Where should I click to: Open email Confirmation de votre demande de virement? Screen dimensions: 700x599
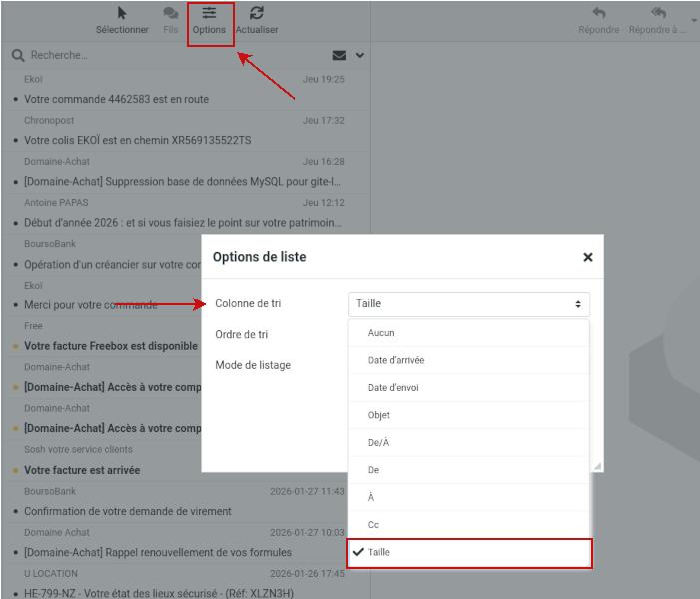pyautogui.click(x=127, y=511)
